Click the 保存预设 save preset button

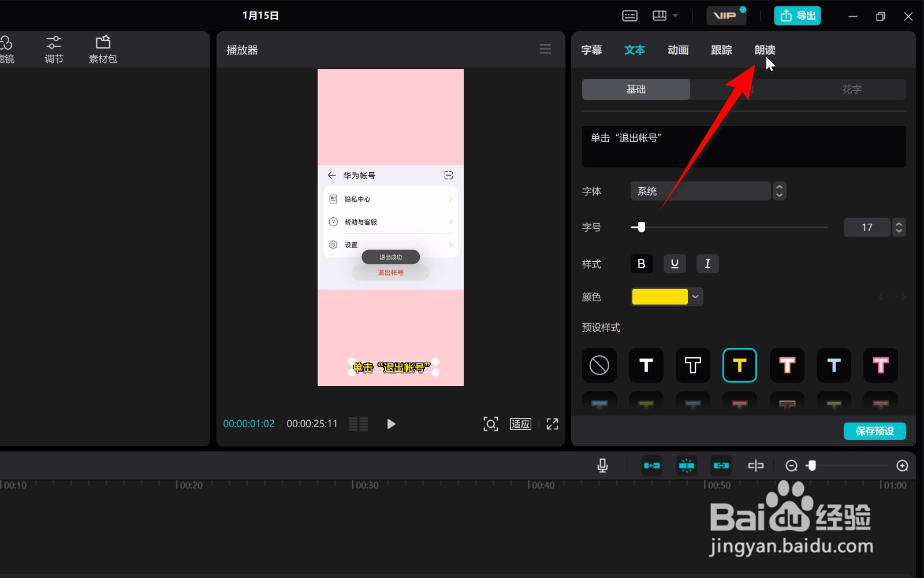click(x=875, y=431)
